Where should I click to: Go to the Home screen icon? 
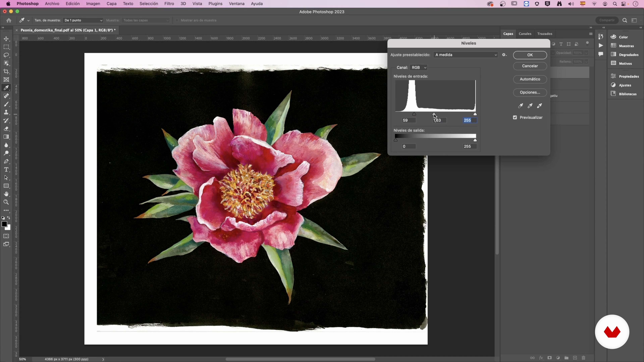click(9, 20)
